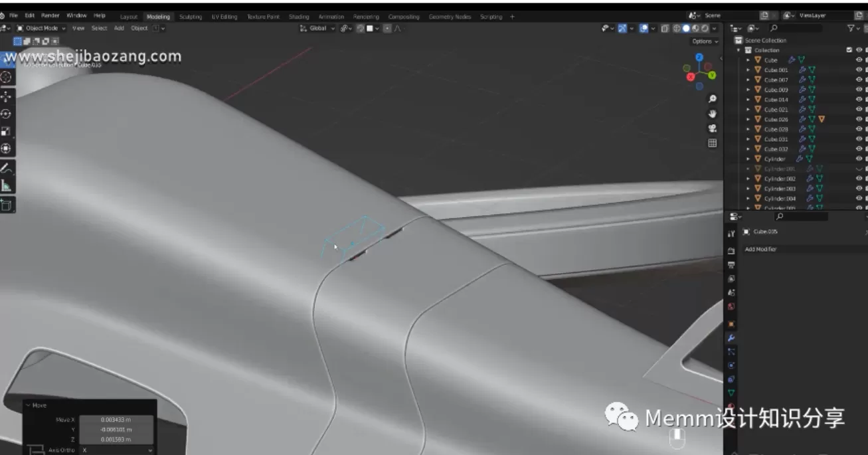Select the Rotate tool in left toolbar
The image size is (868, 455).
coord(6,114)
